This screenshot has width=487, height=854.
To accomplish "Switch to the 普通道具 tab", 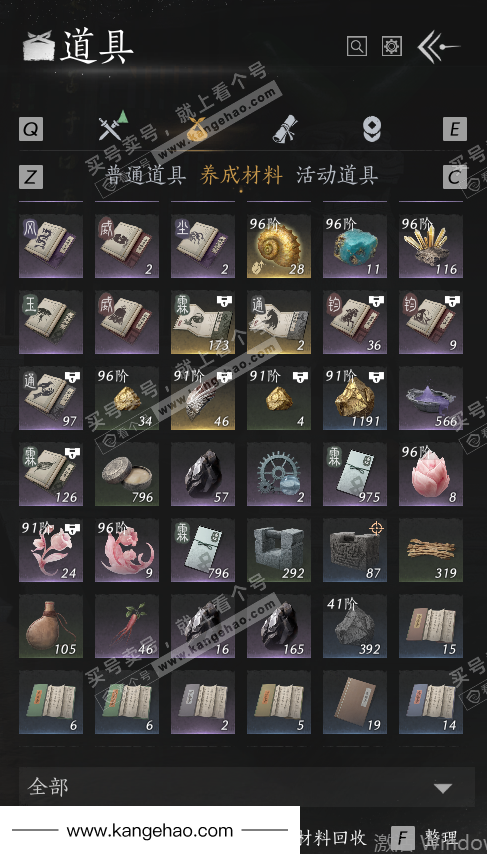I will pos(145,175).
